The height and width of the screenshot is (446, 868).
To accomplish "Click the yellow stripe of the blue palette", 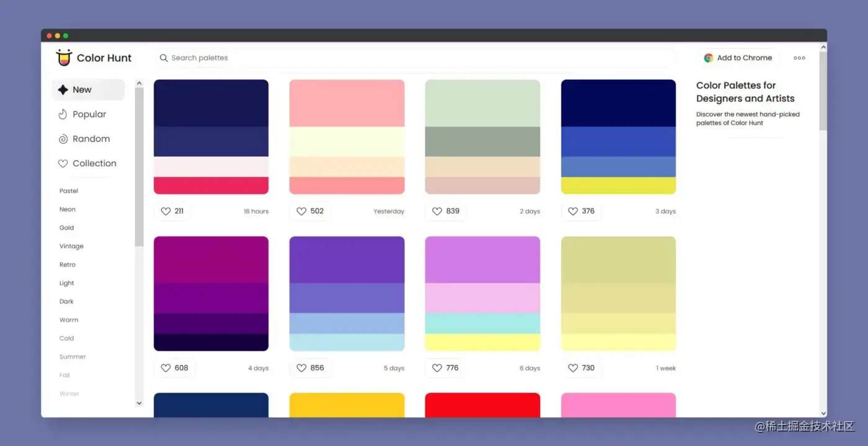I will [618, 185].
